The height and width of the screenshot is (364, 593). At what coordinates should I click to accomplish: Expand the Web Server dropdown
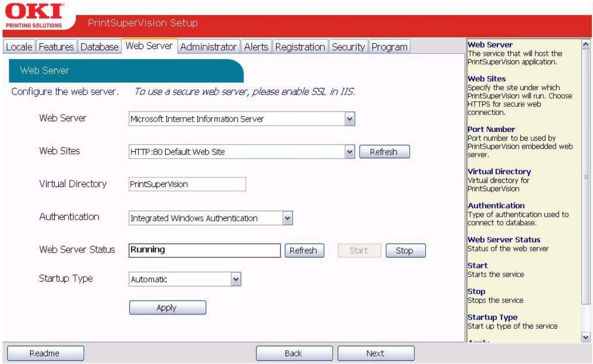(350, 119)
